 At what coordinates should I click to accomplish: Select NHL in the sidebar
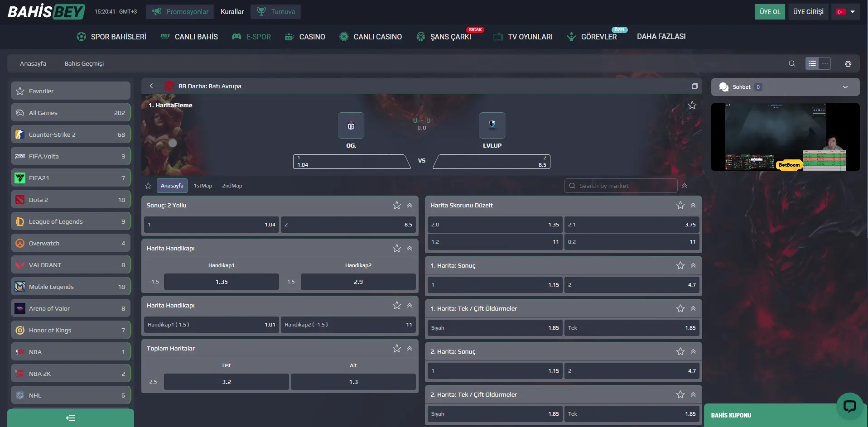71,395
